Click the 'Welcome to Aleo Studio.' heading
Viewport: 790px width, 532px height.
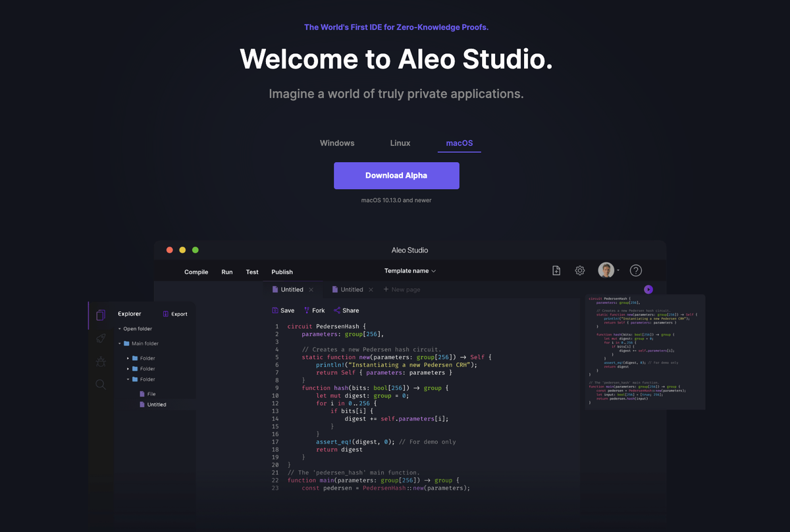(x=396, y=59)
